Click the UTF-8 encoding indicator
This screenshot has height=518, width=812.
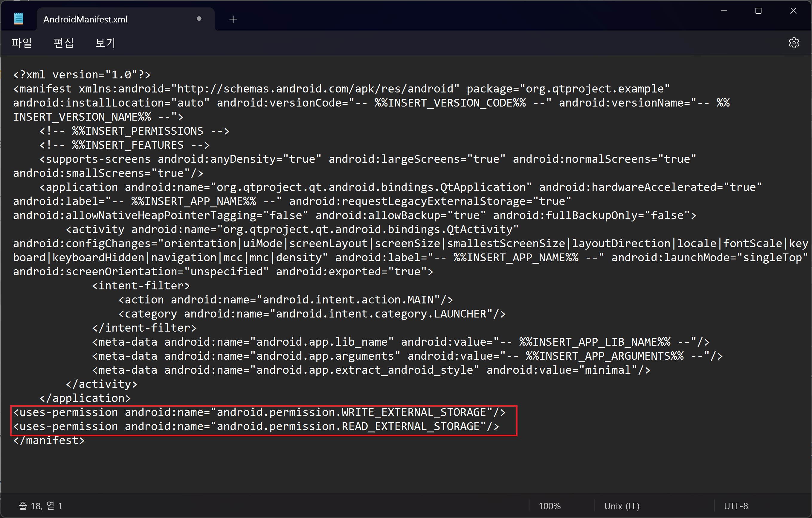click(735, 506)
